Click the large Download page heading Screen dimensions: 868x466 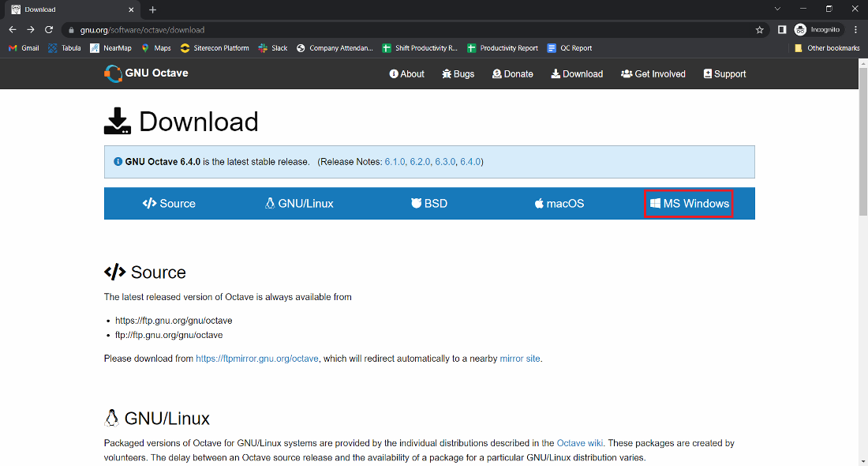(181, 122)
